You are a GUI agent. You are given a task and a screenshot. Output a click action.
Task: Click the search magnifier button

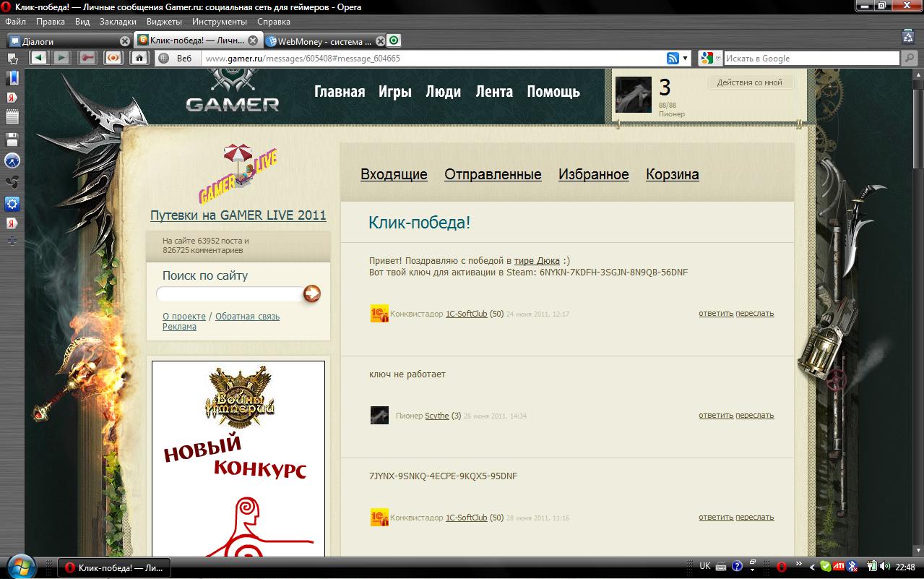click(909, 59)
